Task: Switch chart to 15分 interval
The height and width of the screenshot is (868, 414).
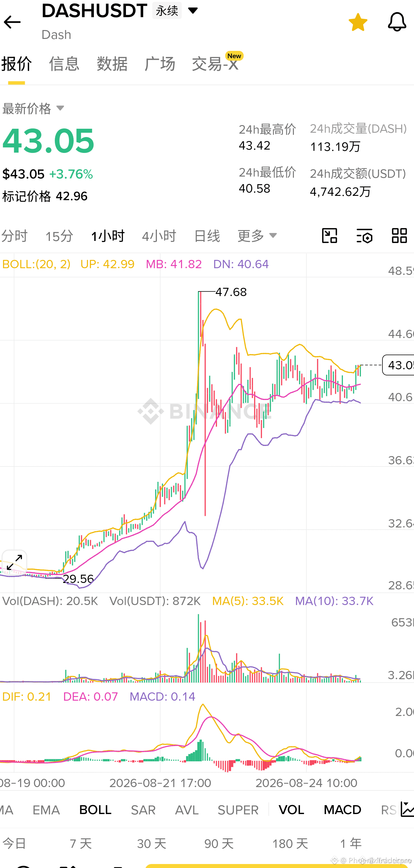Action: pos(59,236)
